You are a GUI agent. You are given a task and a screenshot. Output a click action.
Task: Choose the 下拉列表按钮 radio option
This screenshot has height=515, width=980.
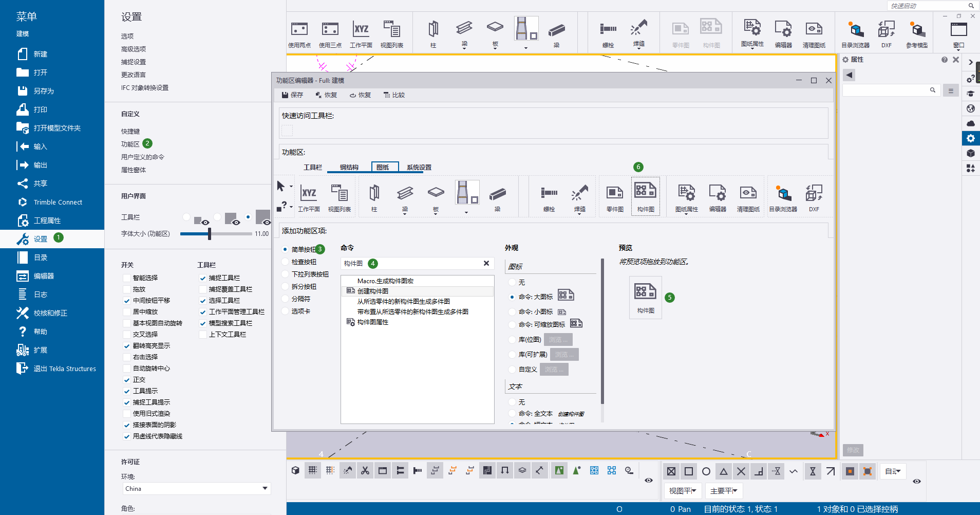tap(285, 274)
